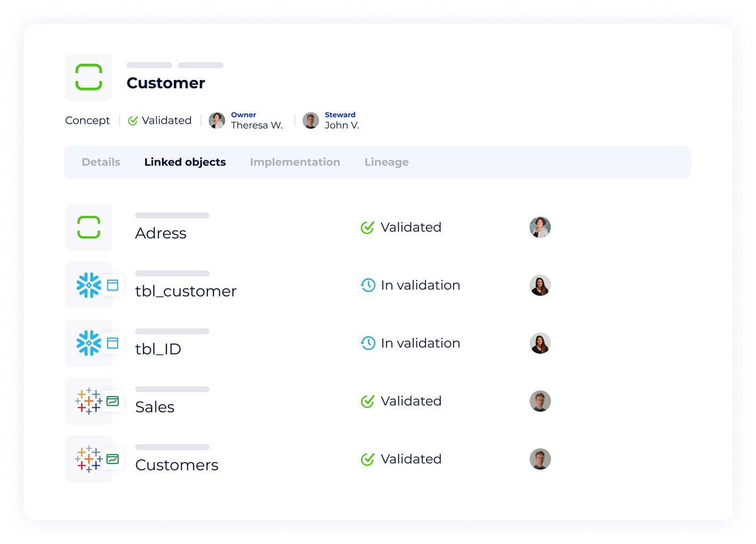
Task: Click the table type icon beside tbl_ID
Action: click(113, 343)
